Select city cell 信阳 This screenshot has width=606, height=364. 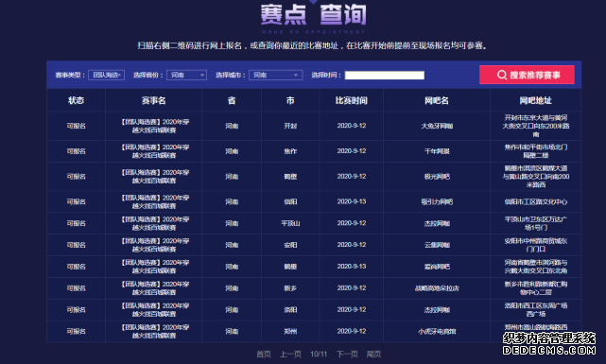point(290,201)
